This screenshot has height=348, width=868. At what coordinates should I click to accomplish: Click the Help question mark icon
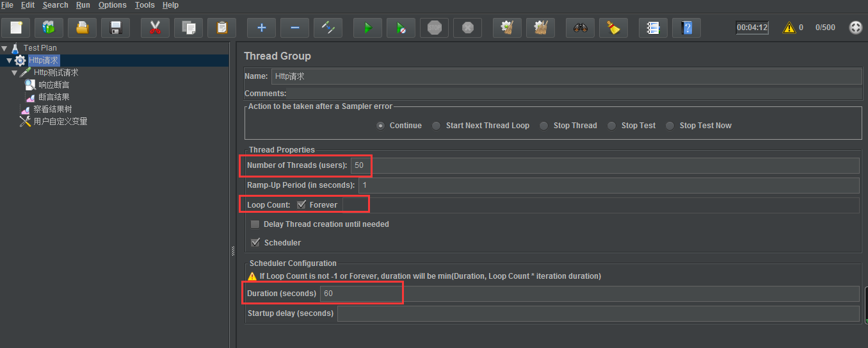686,28
